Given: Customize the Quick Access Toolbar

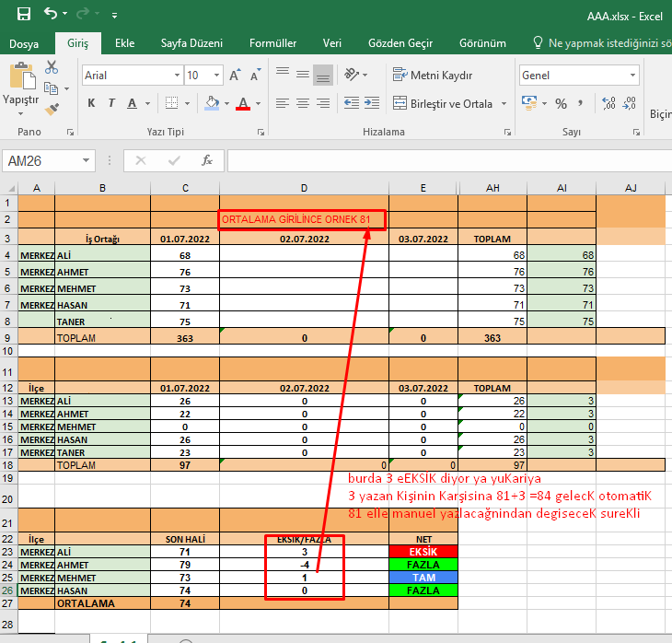Looking at the screenshot, I should [114, 16].
